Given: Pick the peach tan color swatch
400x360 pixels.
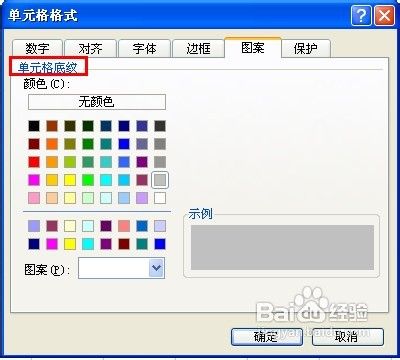Looking at the screenshot, I should (52, 198).
